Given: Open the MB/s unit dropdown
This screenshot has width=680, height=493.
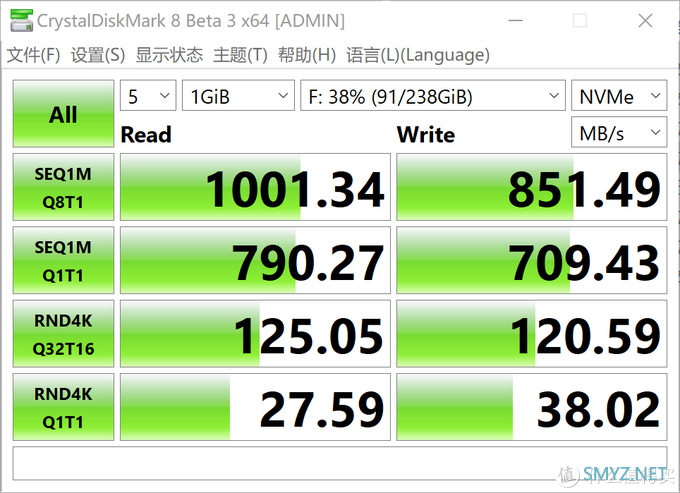Looking at the screenshot, I should (619, 132).
